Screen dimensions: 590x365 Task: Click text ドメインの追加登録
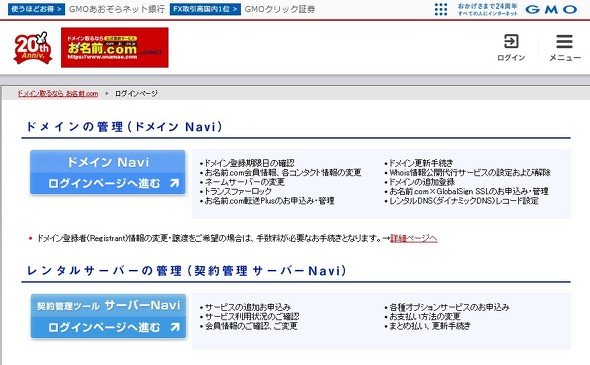[422, 182]
